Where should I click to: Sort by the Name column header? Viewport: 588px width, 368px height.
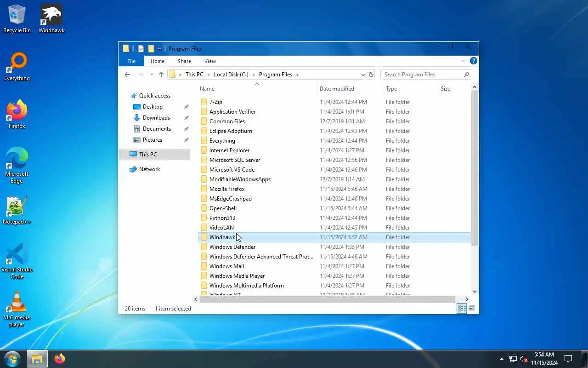click(x=257, y=89)
